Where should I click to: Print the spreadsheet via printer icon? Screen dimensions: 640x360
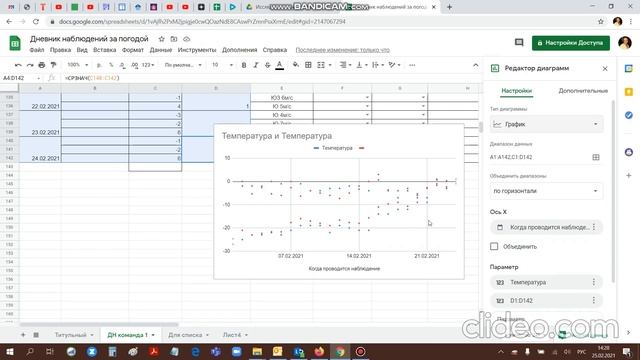tap(42, 65)
